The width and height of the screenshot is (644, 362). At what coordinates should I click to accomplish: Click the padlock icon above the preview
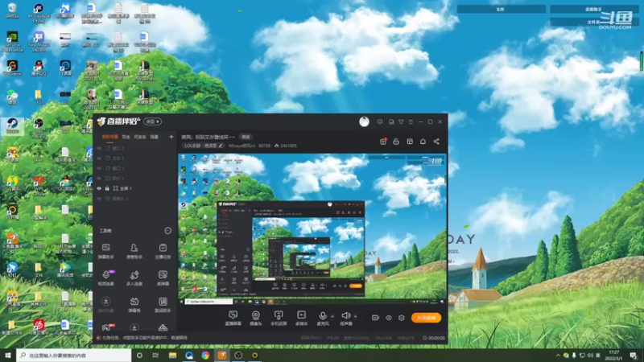pyautogui.click(x=396, y=142)
